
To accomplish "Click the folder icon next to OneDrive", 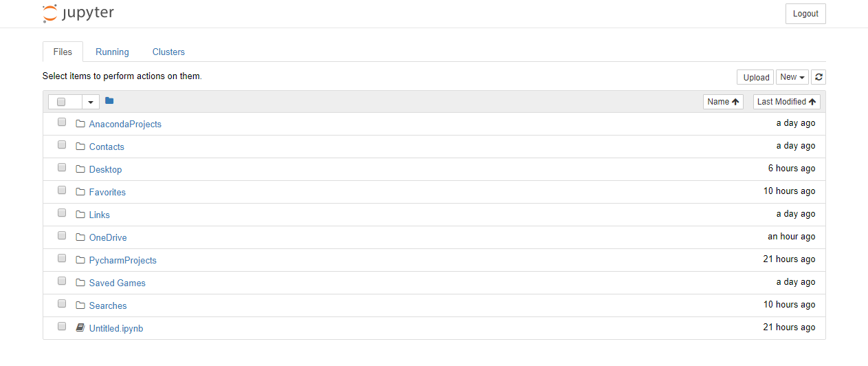I will (80, 237).
